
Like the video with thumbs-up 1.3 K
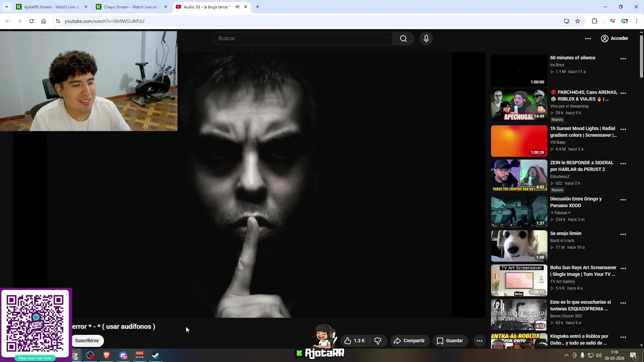coord(355,341)
